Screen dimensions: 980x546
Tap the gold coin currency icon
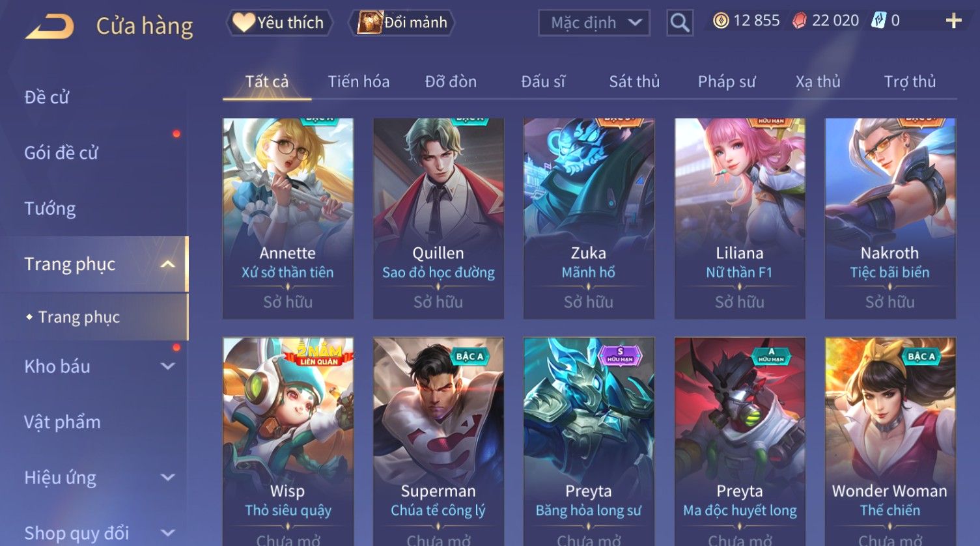(720, 21)
